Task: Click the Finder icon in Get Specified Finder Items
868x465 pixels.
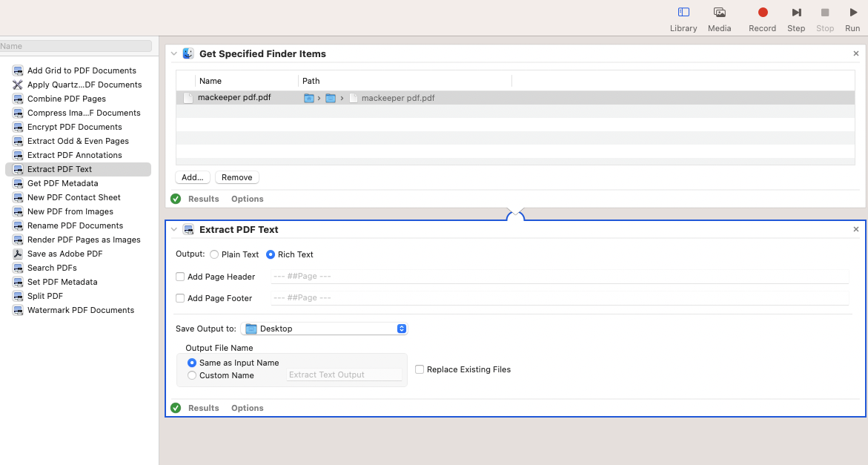Action: (188, 53)
